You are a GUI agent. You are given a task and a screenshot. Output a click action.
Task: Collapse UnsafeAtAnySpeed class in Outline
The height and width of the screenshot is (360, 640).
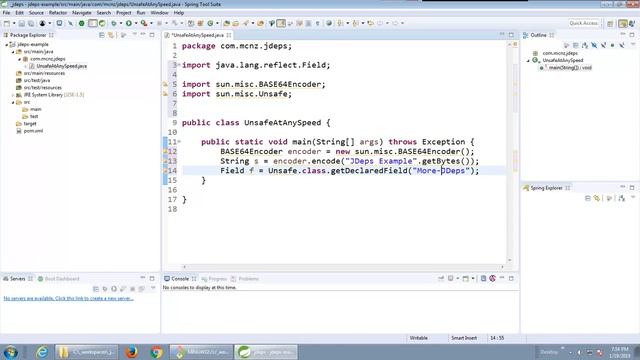528,60
